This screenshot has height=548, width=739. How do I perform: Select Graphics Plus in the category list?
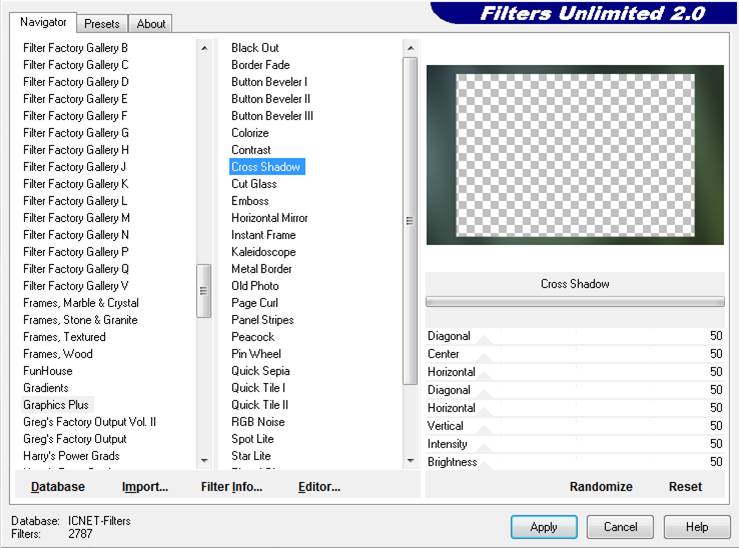click(56, 405)
